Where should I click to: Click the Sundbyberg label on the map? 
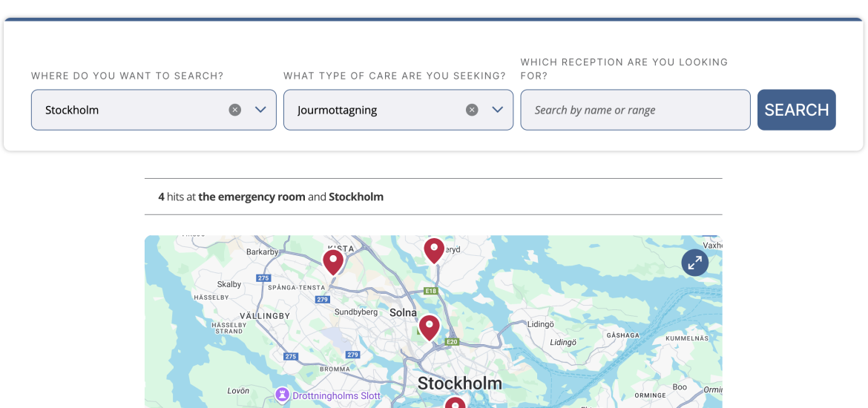(x=356, y=312)
